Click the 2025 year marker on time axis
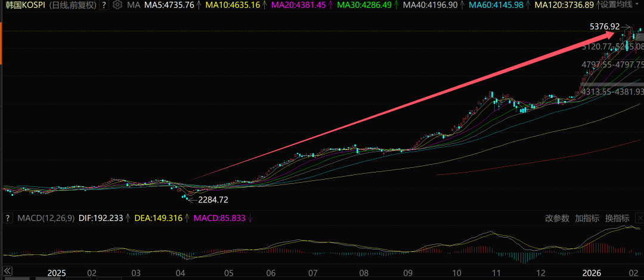Viewport: 644px width, 280px height. click(x=57, y=273)
